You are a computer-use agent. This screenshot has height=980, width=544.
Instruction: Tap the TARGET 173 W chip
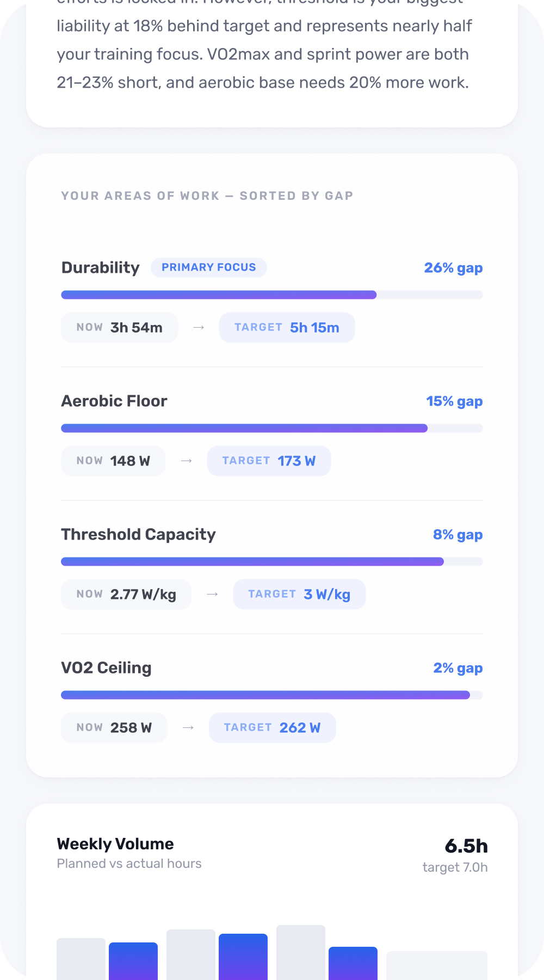click(x=269, y=461)
